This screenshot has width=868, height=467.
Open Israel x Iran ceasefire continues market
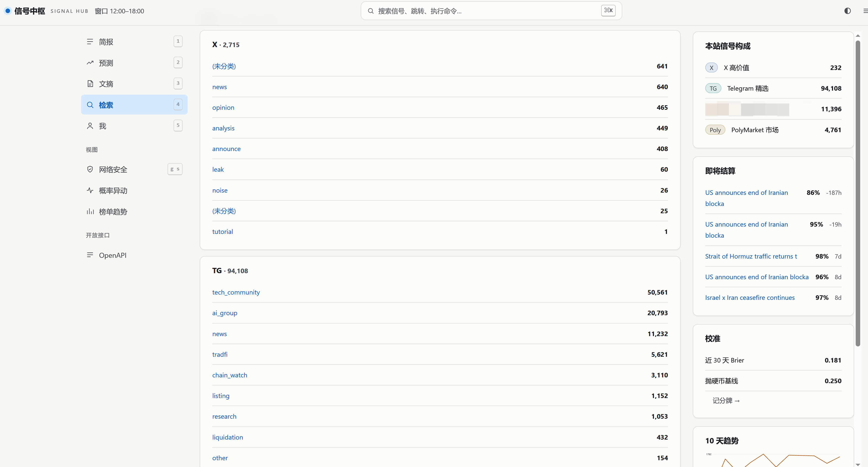(750, 298)
